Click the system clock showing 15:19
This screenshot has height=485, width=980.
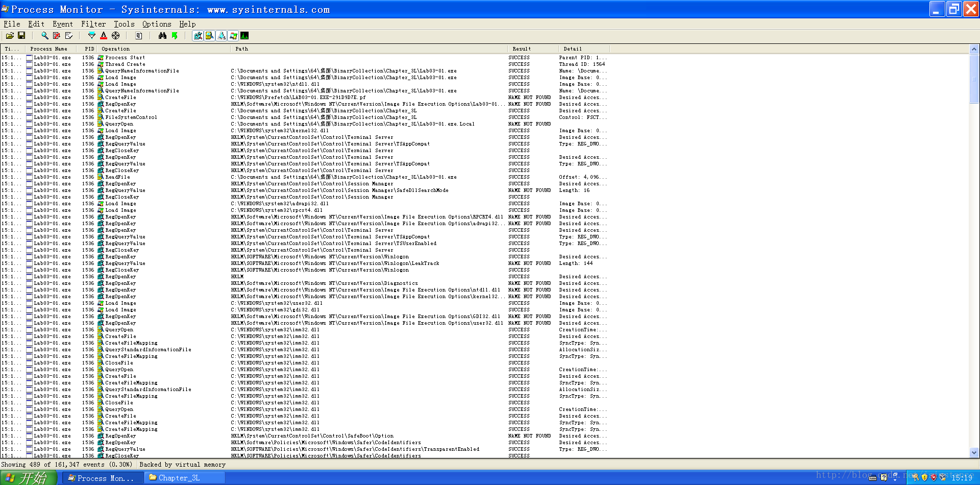click(962, 478)
